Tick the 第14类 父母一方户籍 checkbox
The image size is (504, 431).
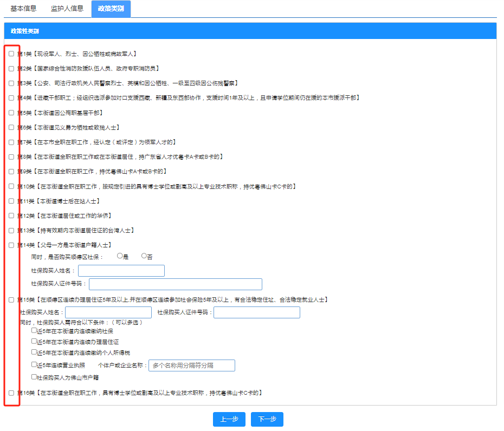[x=11, y=245]
